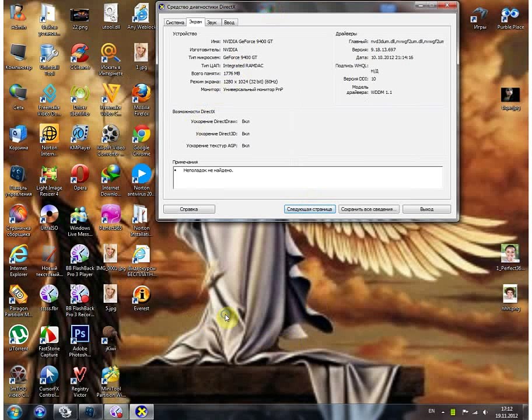Open the siqan.jpg image thumbnail
Viewport: 532px width, 420px height.
click(x=510, y=97)
